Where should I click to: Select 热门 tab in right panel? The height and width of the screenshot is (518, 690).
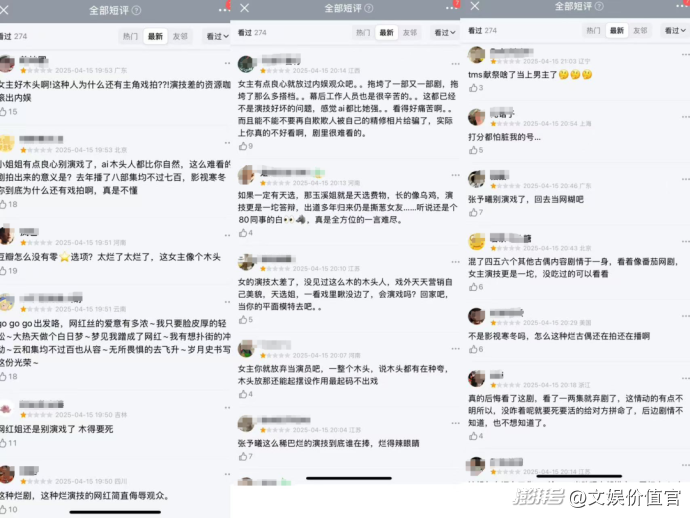click(x=593, y=30)
